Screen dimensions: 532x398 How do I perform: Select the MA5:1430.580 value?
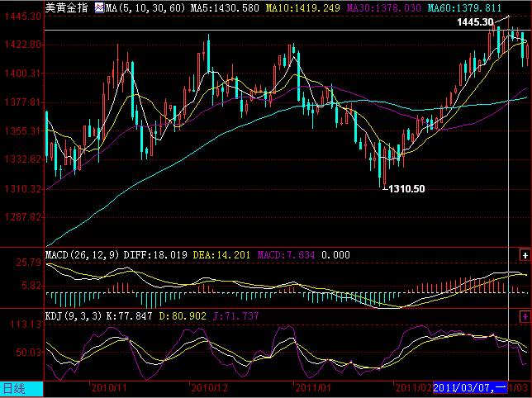[x=225, y=7]
